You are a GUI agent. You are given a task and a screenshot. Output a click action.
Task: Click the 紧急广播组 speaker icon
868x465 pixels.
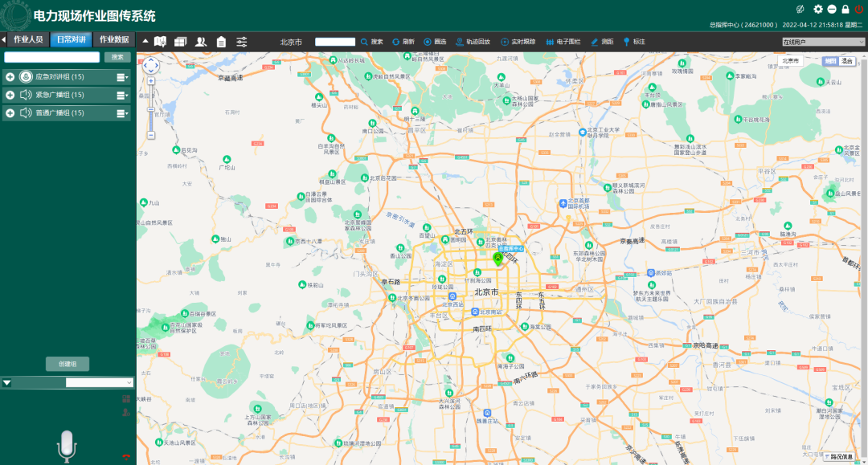point(26,95)
